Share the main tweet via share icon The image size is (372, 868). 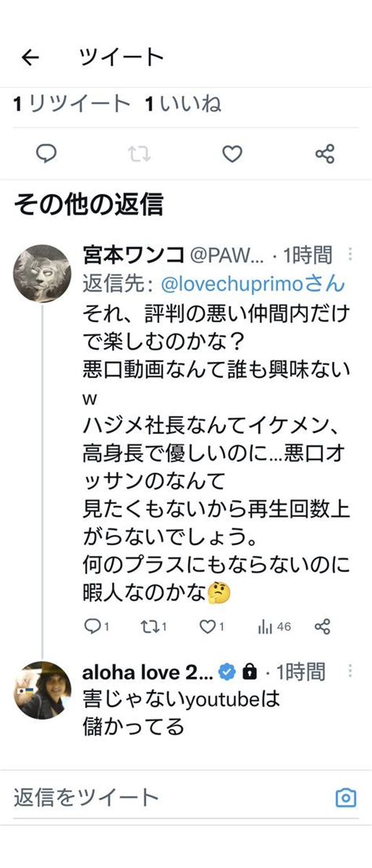click(325, 154)
